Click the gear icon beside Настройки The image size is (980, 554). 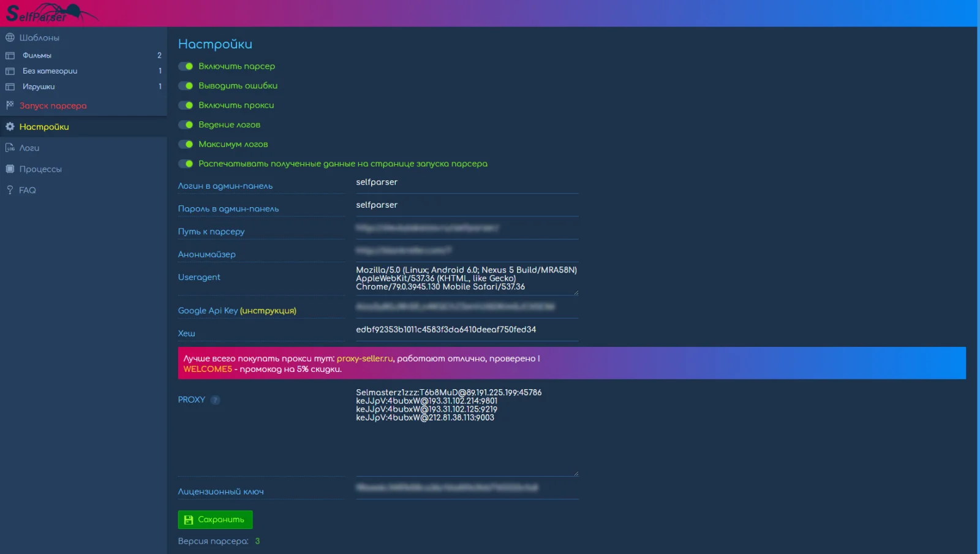click(x=10, y=127)
